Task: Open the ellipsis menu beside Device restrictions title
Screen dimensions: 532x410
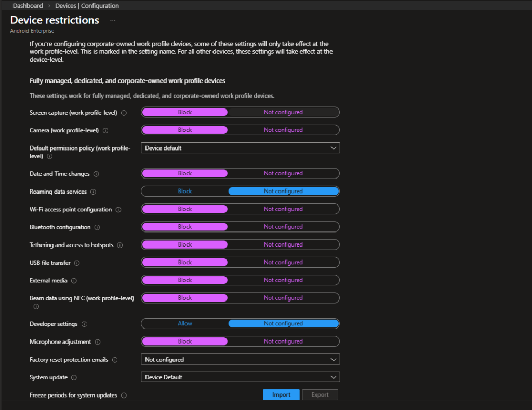Action: point(113,21)
